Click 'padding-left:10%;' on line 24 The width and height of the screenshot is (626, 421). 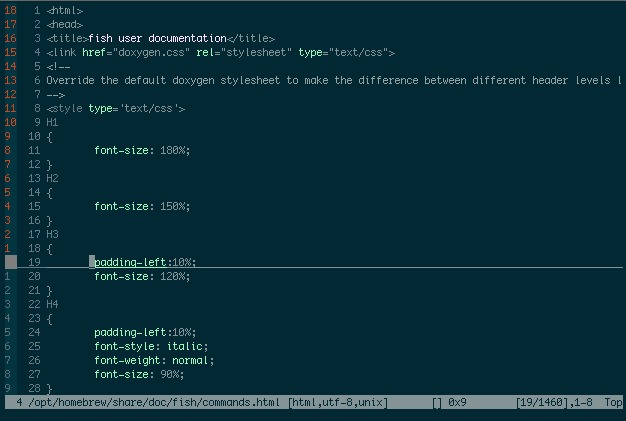145,332
